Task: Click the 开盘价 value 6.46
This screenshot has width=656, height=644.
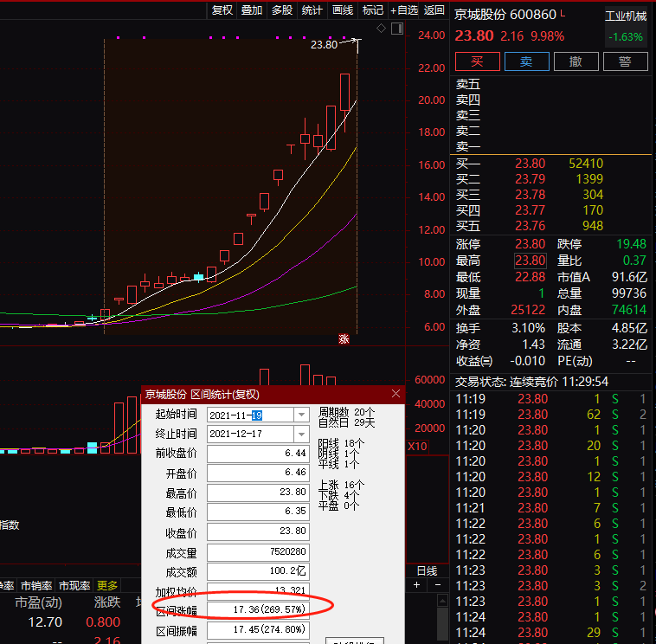Action: click(x=258, y=473)
